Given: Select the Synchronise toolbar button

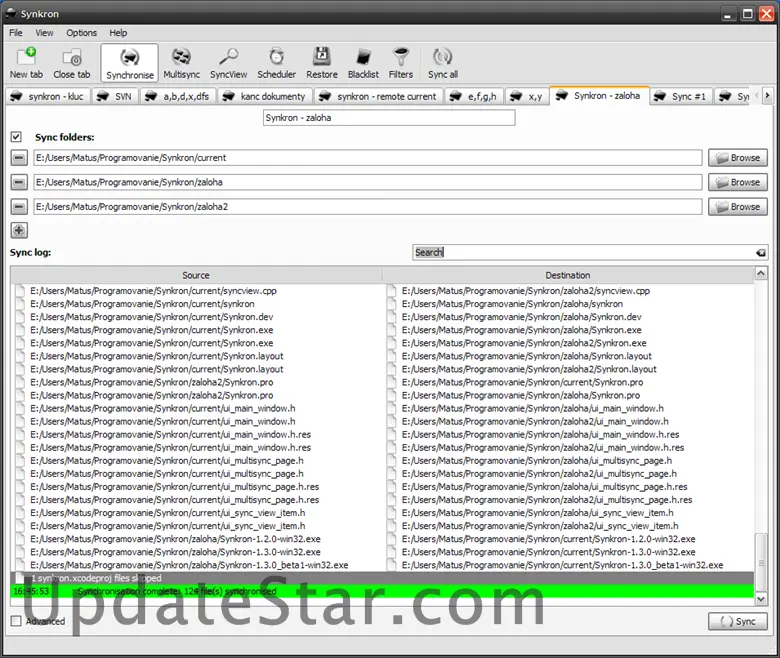Looking at the screenshot, I should 130,63.
